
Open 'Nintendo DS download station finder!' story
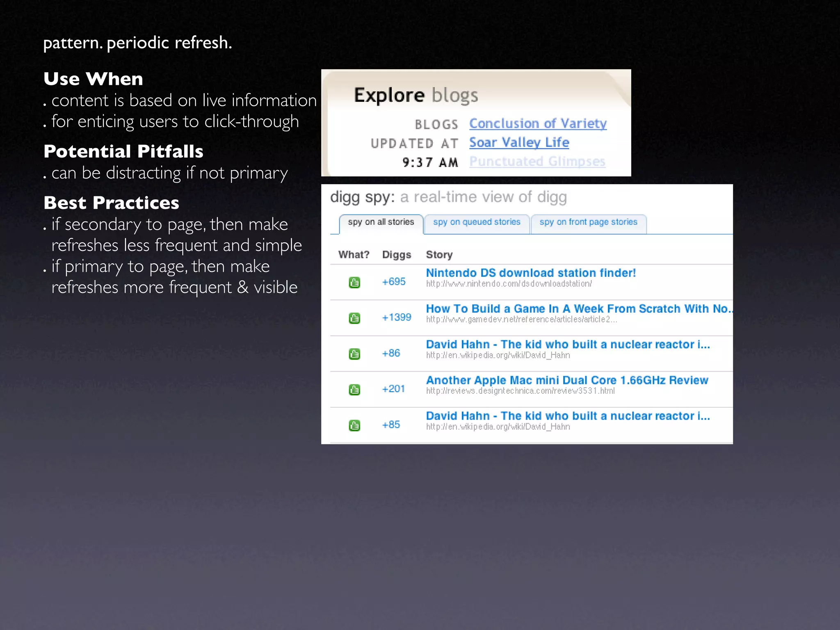click(531, 273)
